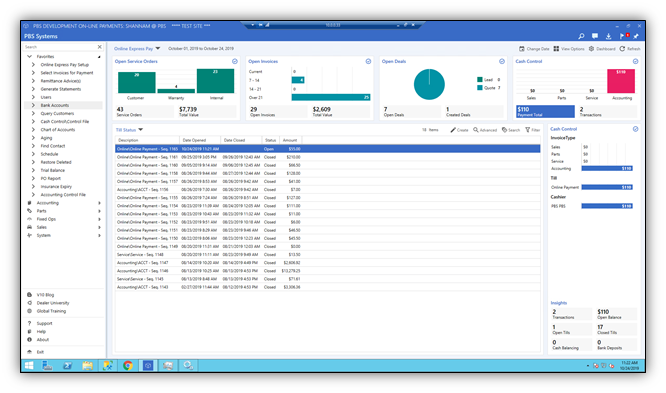Click the Internal bar in Service Orders chart
The image size is (666, 393).
point(215,81)
